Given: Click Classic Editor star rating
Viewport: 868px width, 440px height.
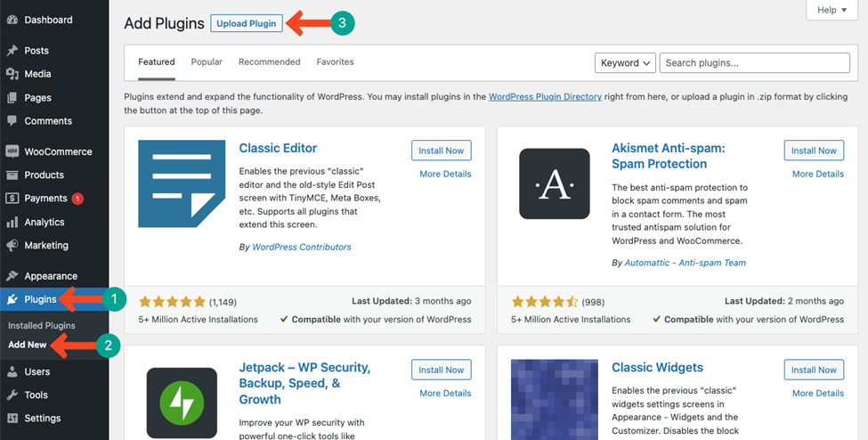Looking at the screenshot, I should coord(172,302).
